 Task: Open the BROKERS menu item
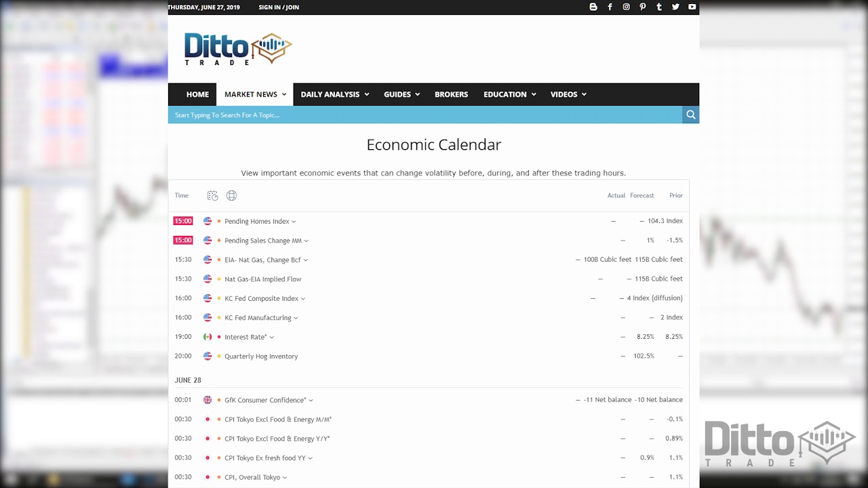[x=451, y=94]
